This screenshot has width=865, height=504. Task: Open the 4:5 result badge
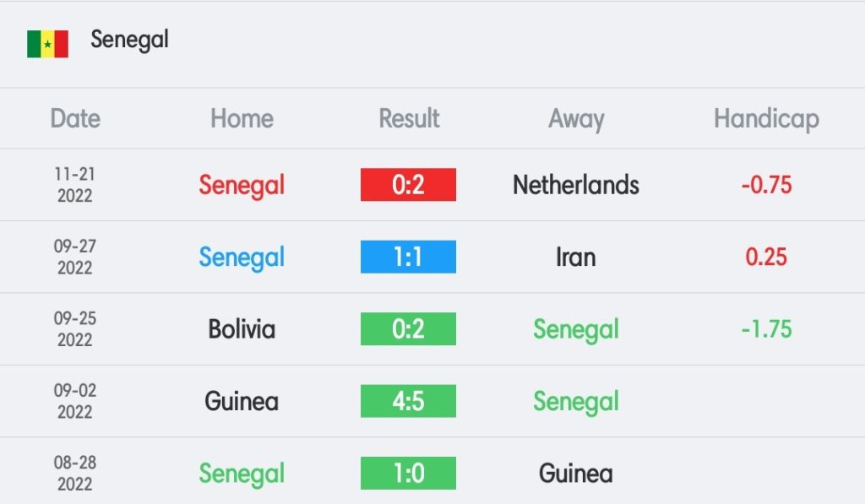[408, 401]
